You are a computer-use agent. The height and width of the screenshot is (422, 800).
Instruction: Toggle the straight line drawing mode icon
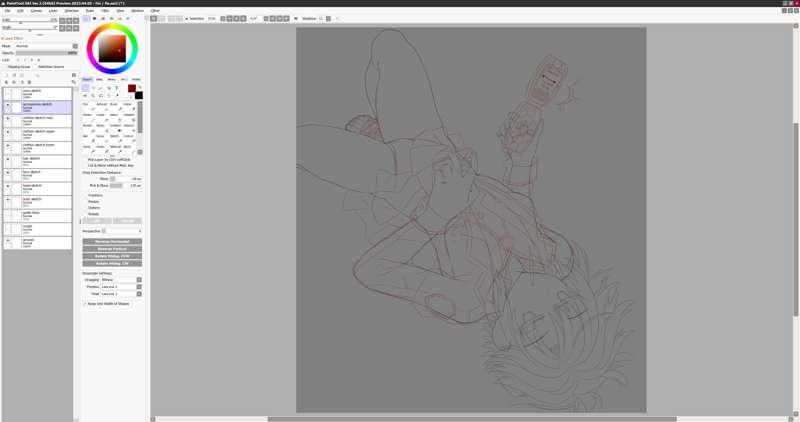[337, 18]
